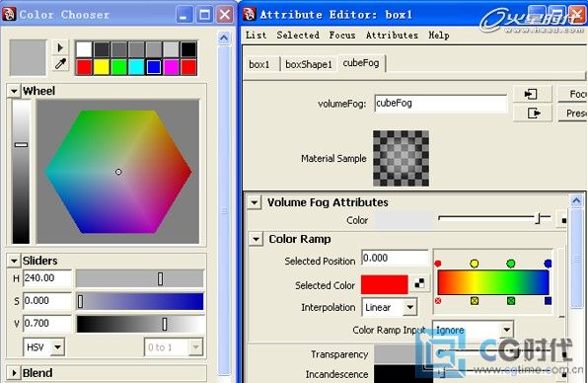588x383 pixels.
Task: Click the volumeFog name field
Action: 441,104
